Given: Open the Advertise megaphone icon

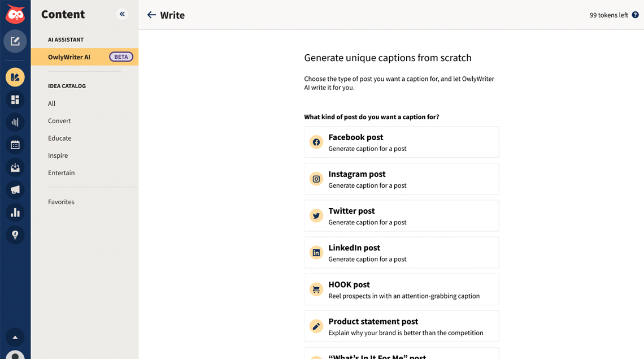Looking at the screenshot, I should tap(15, 190).
